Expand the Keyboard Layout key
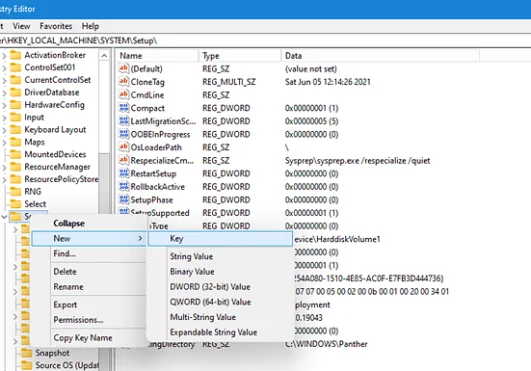Screen dimensions: 531x371 click(4, 130)
